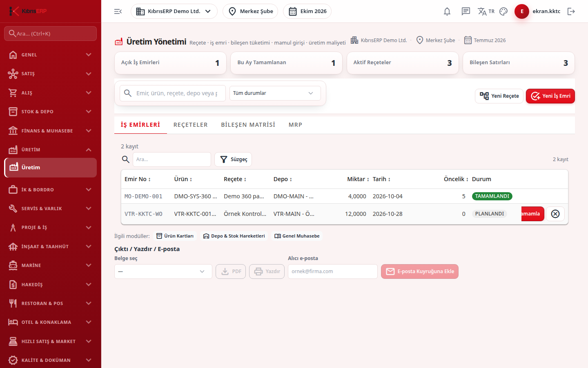This screenshot has height=368, width=588.
Task: Open the KıbrısERP Demo Ltd. company dropdown
Action: click(174, 11)
